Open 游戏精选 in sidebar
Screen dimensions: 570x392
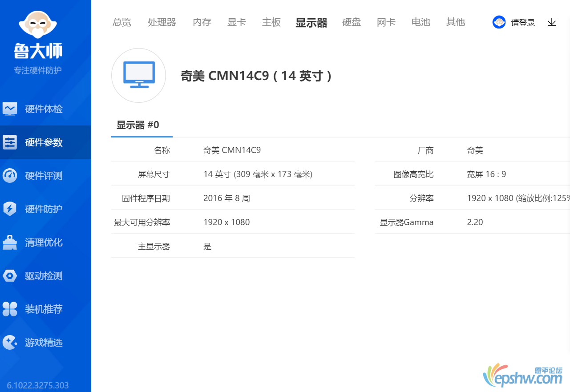coord(45,343)
